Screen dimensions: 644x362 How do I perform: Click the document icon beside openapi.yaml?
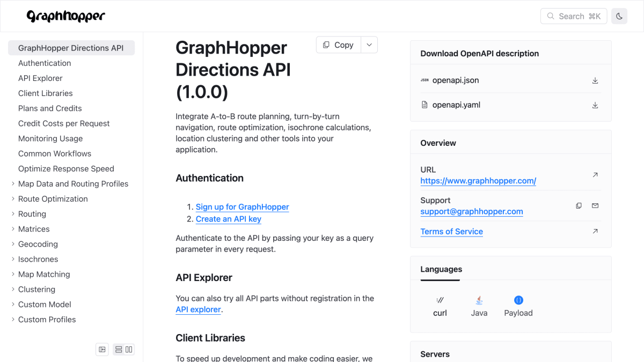[425, 105]
